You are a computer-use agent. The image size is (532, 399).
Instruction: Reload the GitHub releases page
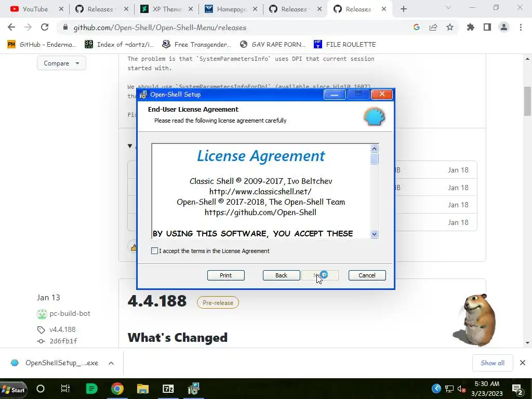coord(45,27)
